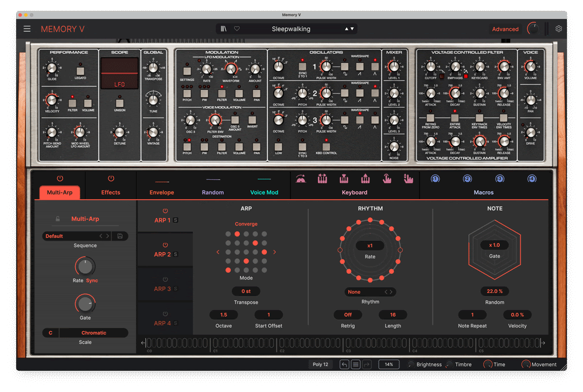Save the Multi-Arp sequence preset
The width and height of the screenshot is (583, 392).
[x=120, y=236]
